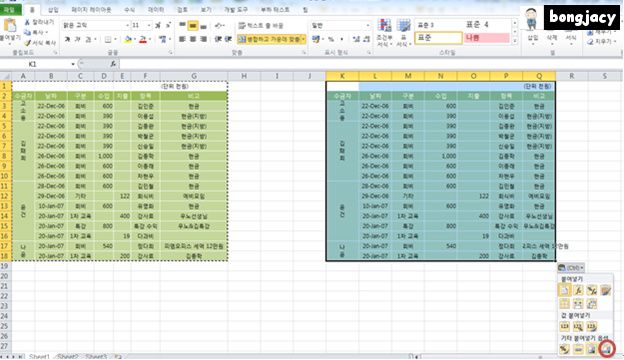Increase indent in the alignment group
Screen dimensions: 624x360
tap(228, 39)
